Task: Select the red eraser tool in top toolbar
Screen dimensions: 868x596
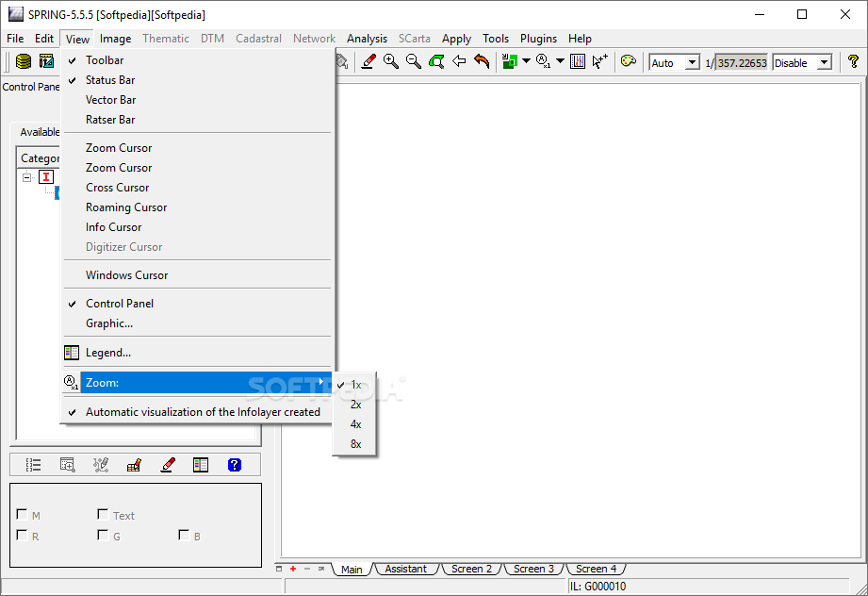Action: tap(368, 61)
